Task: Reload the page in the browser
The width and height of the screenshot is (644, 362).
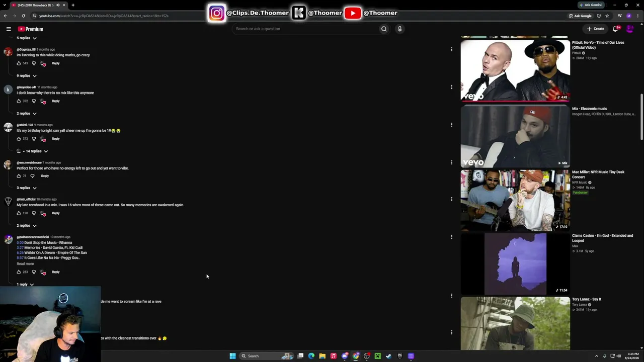Action: [23, 16]
